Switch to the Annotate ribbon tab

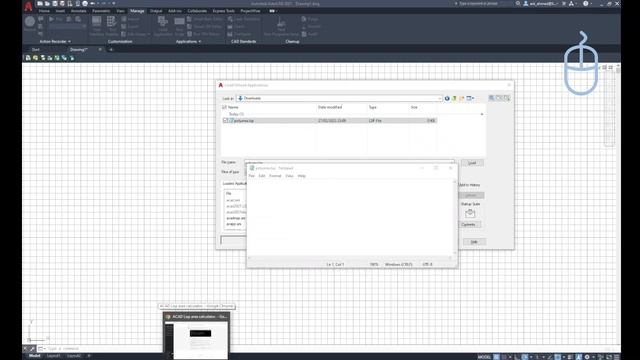pos(79,11)
